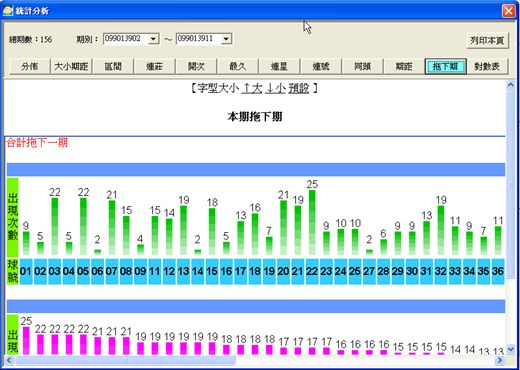
Task: Click the 統計分析 title bar app icon
Action: (7, 11)
